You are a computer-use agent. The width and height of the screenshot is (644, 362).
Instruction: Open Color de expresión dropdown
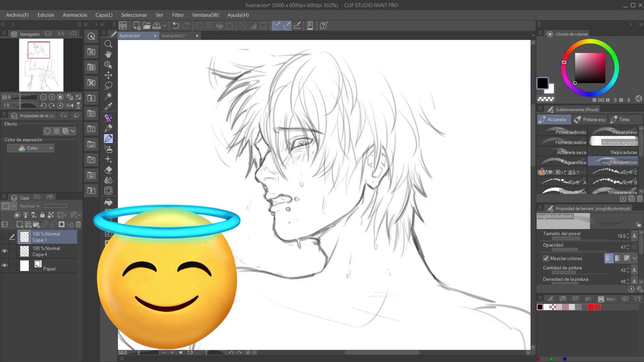tap(31, 148)
